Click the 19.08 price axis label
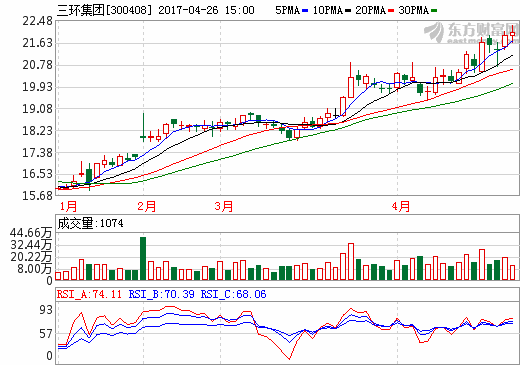520x365 pixels. point(37,109)
